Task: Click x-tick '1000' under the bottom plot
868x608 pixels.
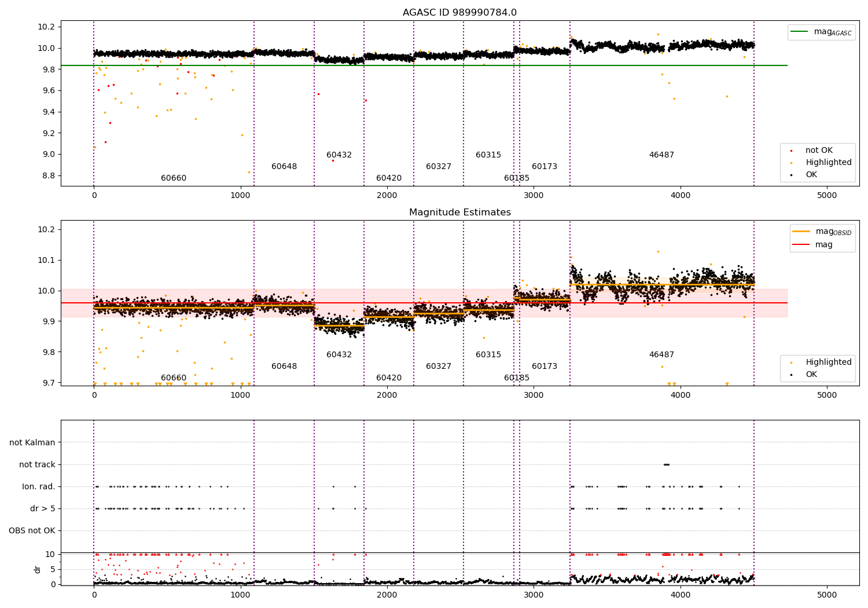Action: (x=240, y=595)
